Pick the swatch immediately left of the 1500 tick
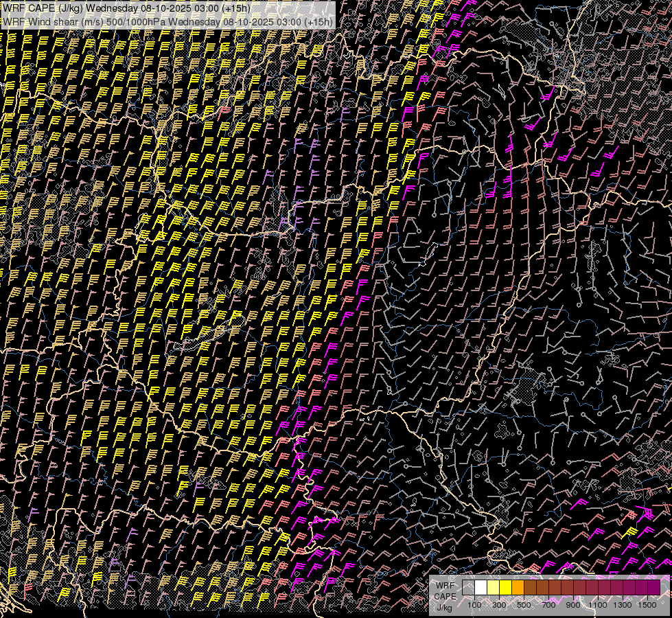The width and height of the screenshot is (672, 618). click(x=641, y=587)
